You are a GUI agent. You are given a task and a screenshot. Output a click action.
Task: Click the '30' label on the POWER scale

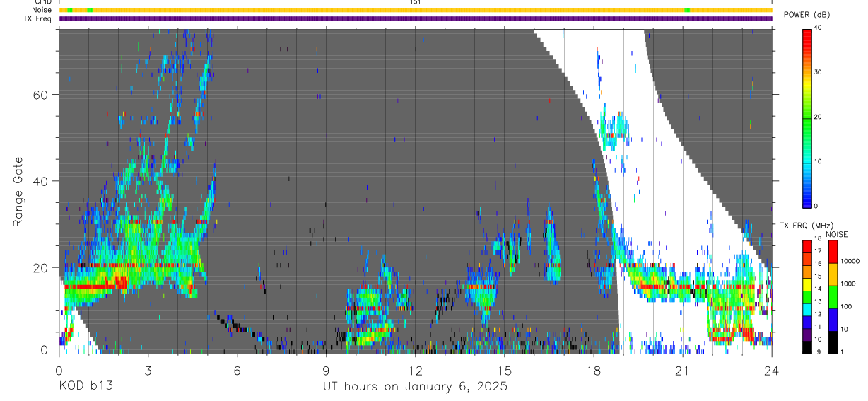(x=819, y=72)
